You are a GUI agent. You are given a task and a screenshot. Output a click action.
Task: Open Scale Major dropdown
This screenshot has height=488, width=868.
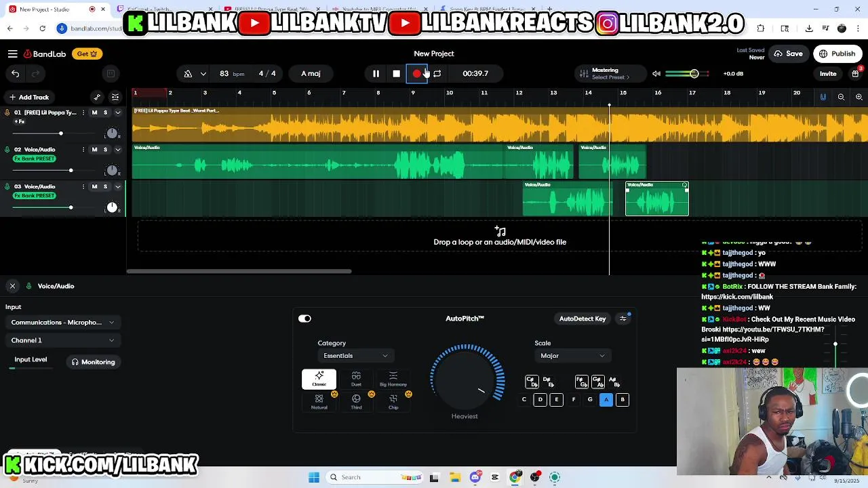(x=572, y=356)
